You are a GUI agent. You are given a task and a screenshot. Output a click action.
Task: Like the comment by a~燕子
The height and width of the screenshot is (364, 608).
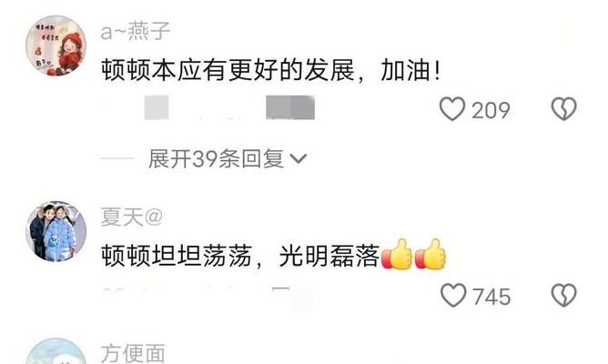(452, 109)
